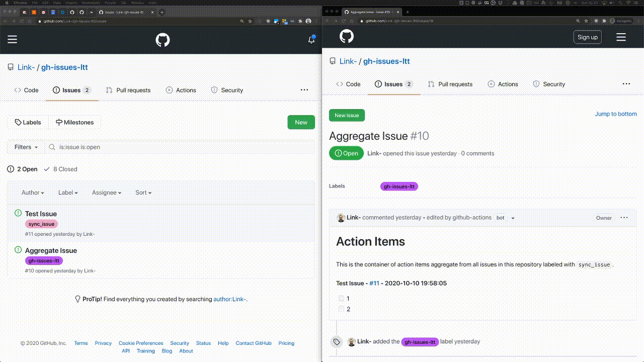Open extensions puzzle icon in right browser
Viewport: 644px width, 362px height.
point(604,21)
